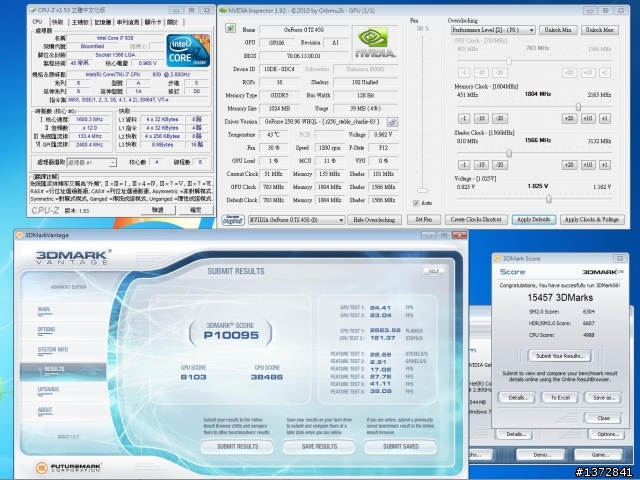
Task: Select MAIN in 3DMark Vantage sidebar
Action: point(44,310)
